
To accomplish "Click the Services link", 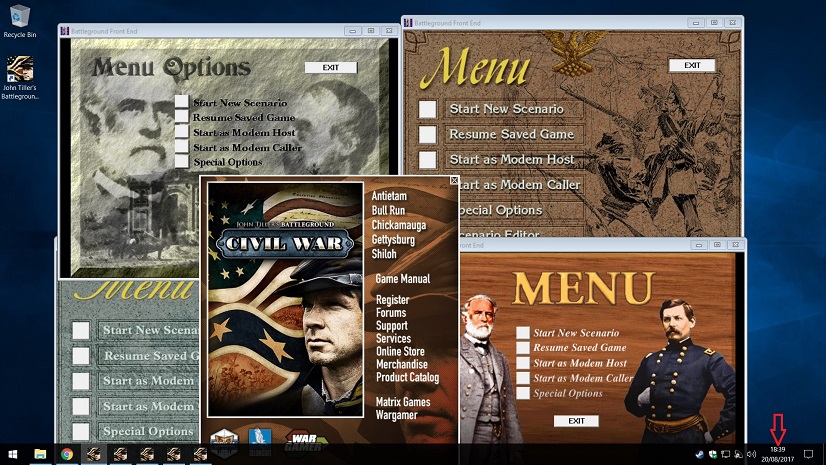I will tap(393, 338).
